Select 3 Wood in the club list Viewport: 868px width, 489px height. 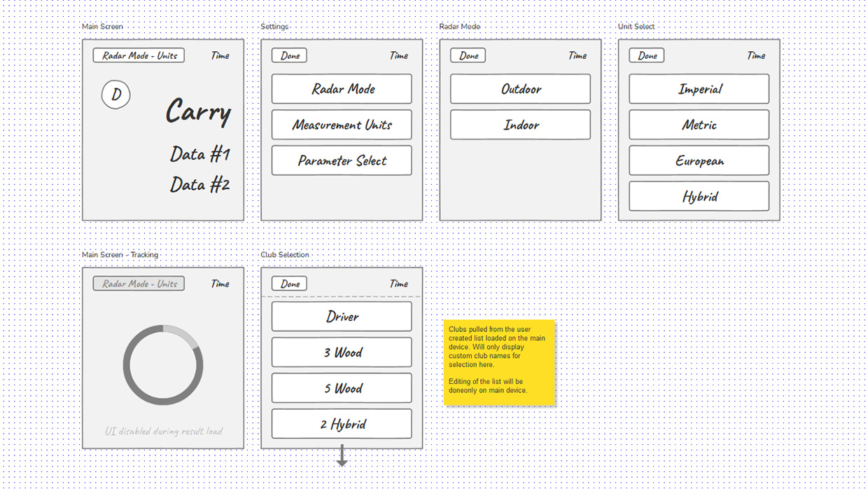342,352
